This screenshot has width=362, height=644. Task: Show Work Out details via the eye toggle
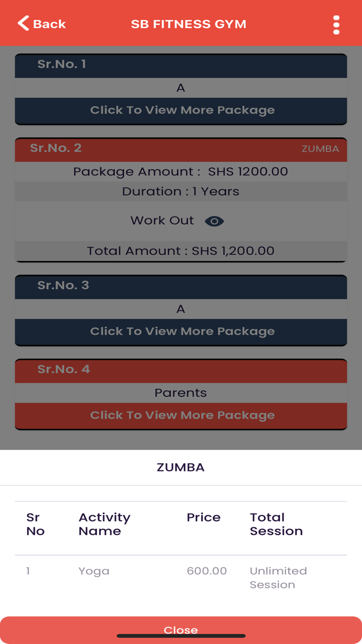coord(214,221)
